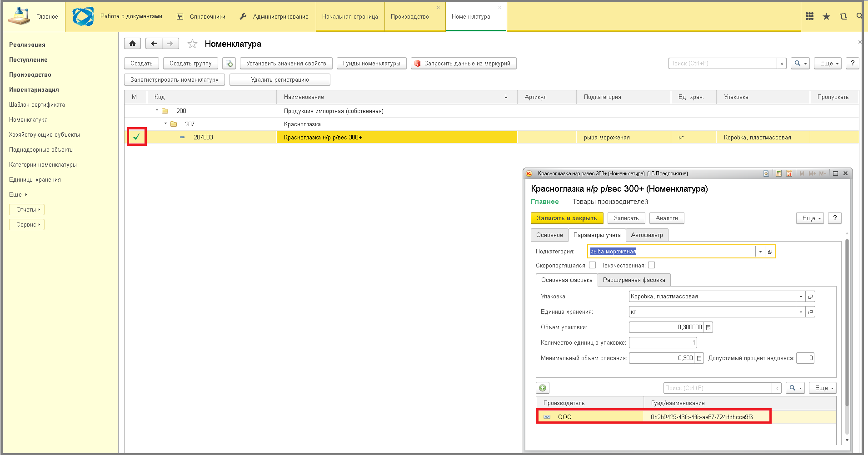Image resolution: width=868 pixels, height=455 pixels.
Task: Switch to the Производство page tab
Action: tap(410, 16)
